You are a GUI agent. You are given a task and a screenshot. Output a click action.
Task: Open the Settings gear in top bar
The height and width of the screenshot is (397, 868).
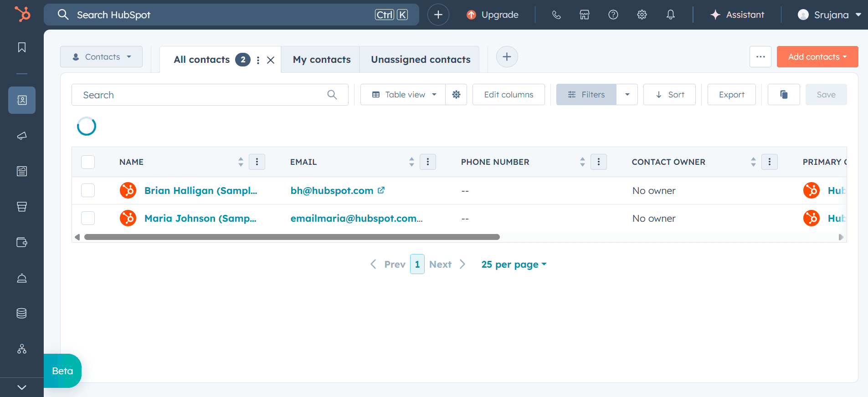tap(642, 15)
